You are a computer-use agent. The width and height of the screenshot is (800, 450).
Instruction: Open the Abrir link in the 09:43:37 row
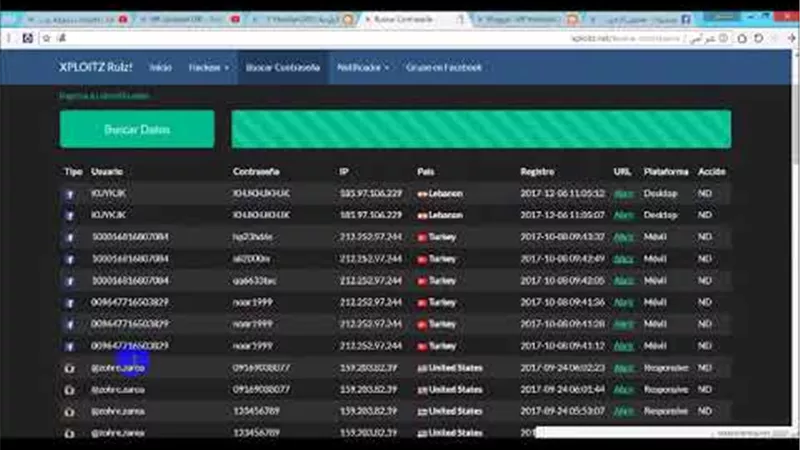click(x=623, y=237)
